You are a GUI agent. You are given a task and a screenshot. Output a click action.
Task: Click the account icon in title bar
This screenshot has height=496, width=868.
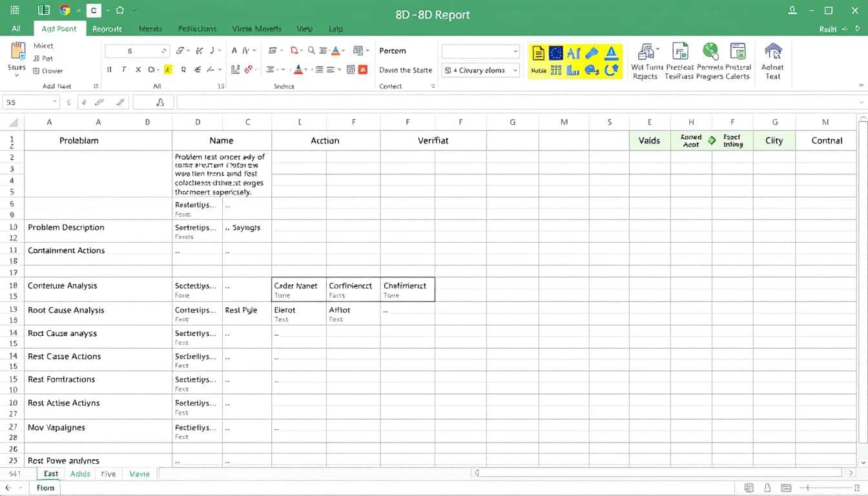click(792, 10)
